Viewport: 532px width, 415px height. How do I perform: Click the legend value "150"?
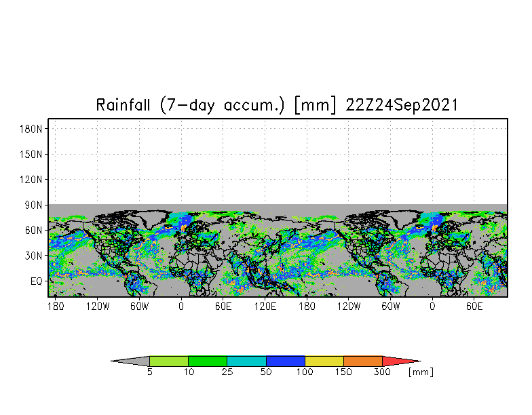coord(343,372)
